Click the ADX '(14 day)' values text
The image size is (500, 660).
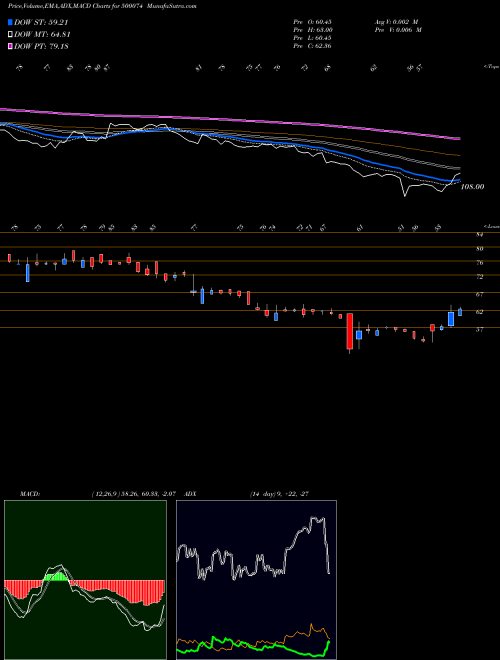pos(279,494)
